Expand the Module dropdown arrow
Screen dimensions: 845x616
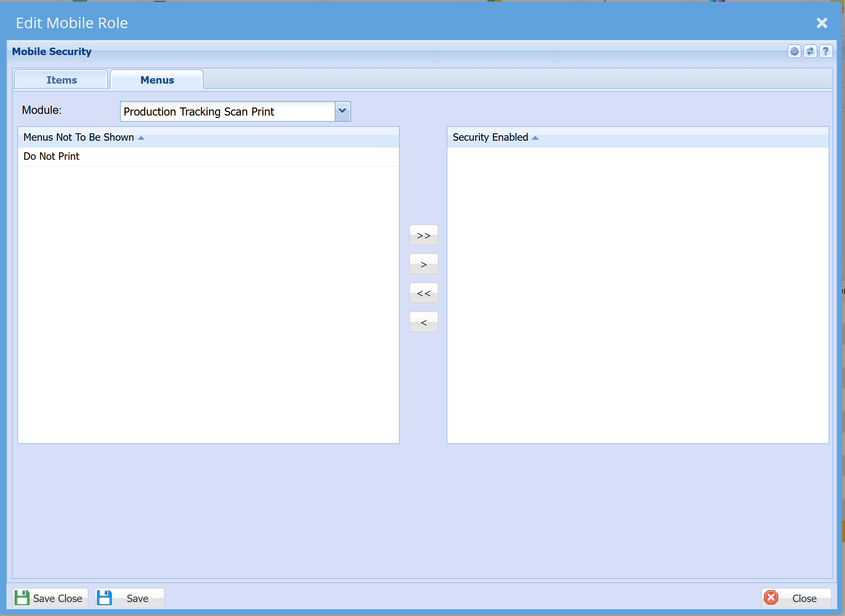click(x=342, y=111)
